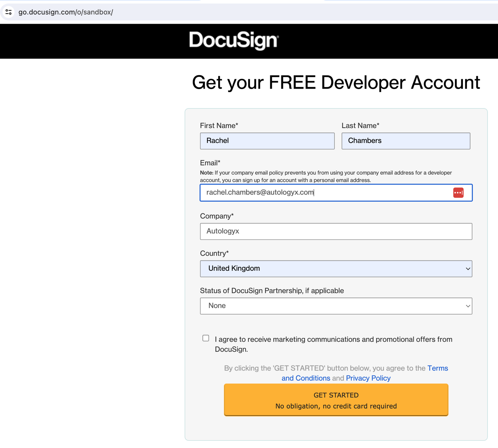
Task: Click the 'Last Name*' label
Action: (360, 125)
